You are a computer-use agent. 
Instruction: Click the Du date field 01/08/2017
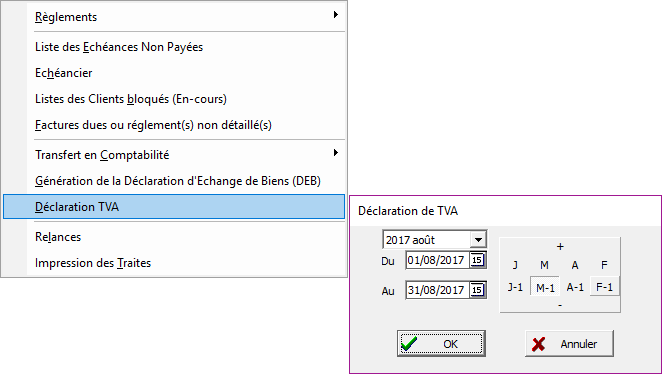tap(437, 260)
